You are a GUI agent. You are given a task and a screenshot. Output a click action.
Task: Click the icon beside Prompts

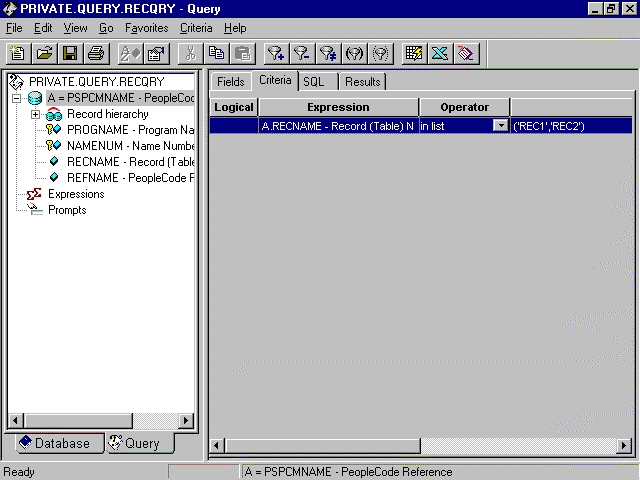[x=35, y=209]
